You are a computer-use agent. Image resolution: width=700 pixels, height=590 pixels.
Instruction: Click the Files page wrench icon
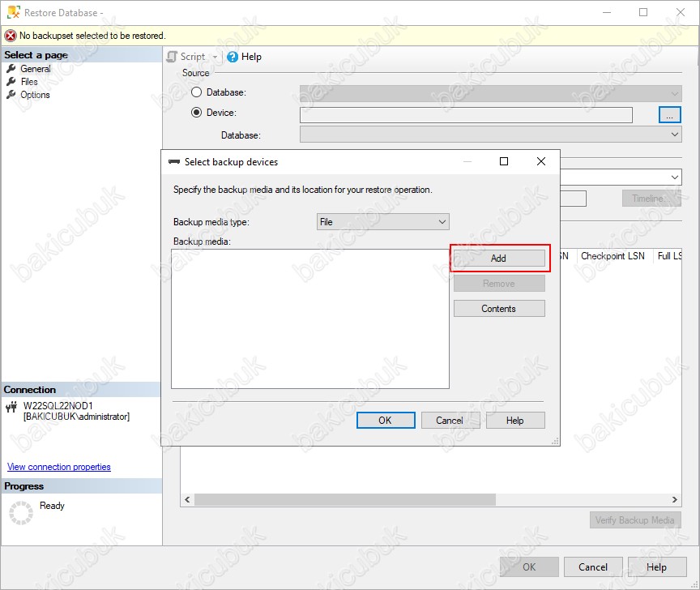coord(11,81)
